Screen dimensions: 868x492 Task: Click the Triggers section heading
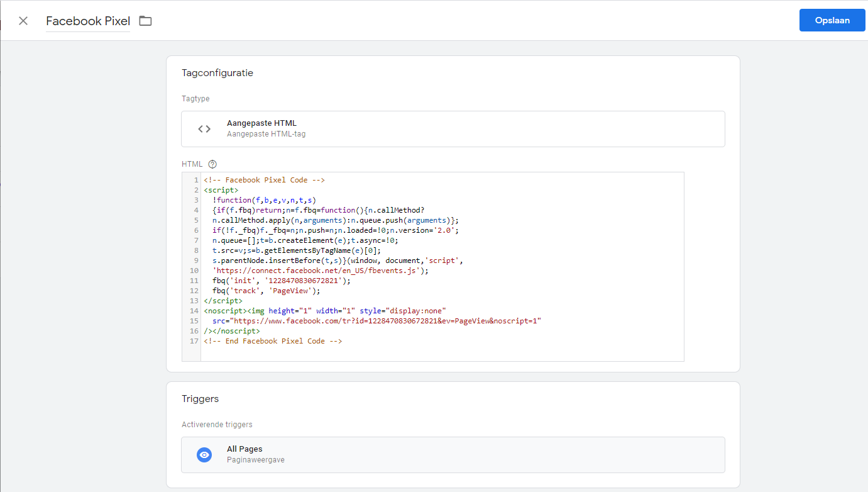click(201, 399)
